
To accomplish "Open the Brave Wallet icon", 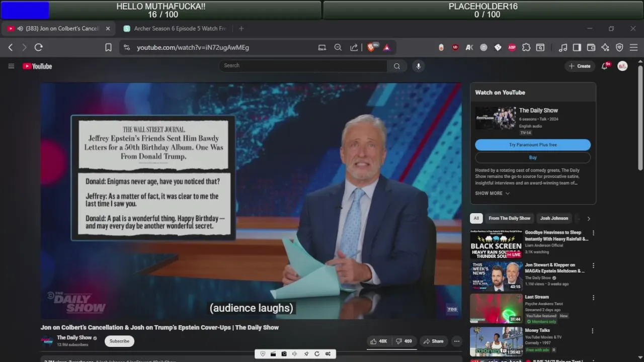I will point(591,47).
